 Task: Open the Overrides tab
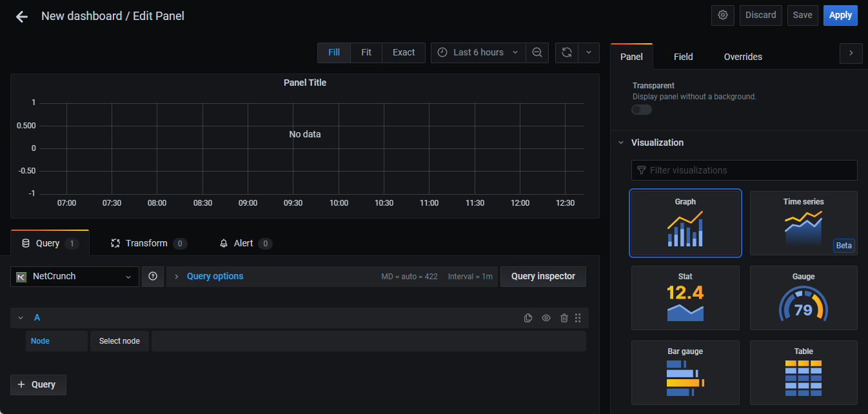click(x=743, y=57)
